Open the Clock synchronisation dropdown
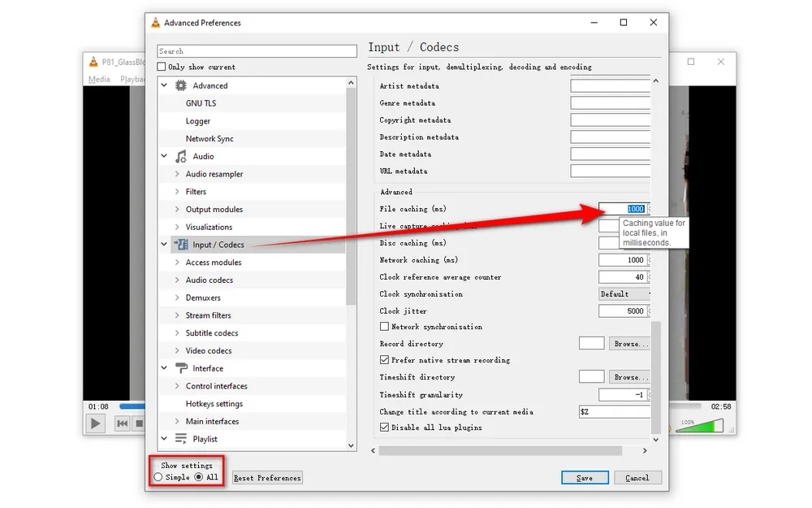Viewport: 812px width, 508px height. pyautogui.click(x=624, y=294)
